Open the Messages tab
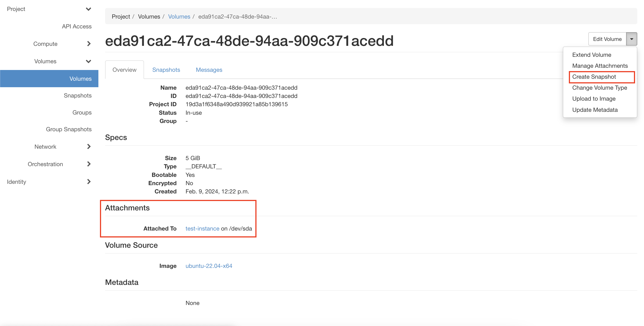 [x=209, y=70]
